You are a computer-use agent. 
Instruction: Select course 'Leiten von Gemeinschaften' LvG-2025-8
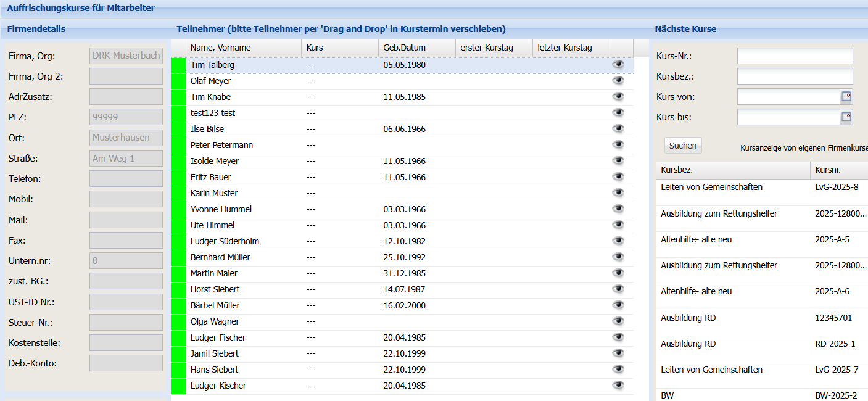click(711, 187)
